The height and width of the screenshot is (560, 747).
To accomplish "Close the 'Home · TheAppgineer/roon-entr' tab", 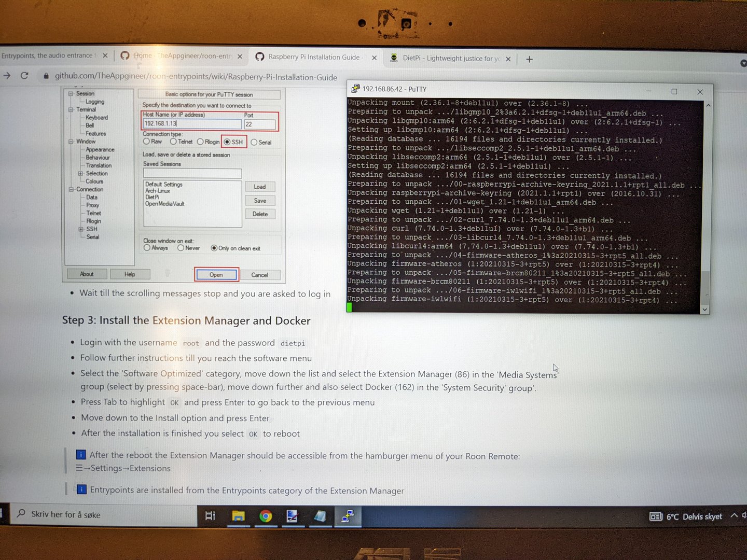I will click(240, 57).
